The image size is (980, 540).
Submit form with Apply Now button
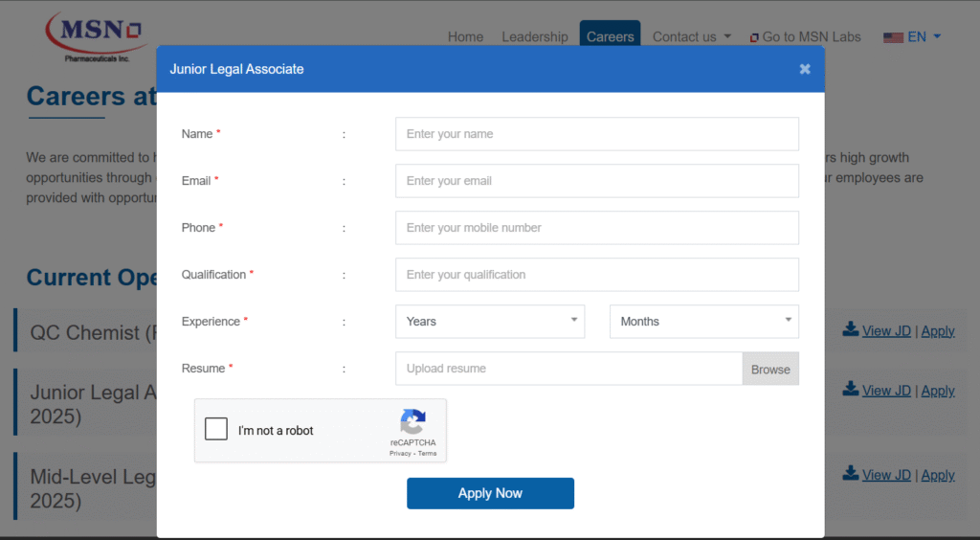490,493
